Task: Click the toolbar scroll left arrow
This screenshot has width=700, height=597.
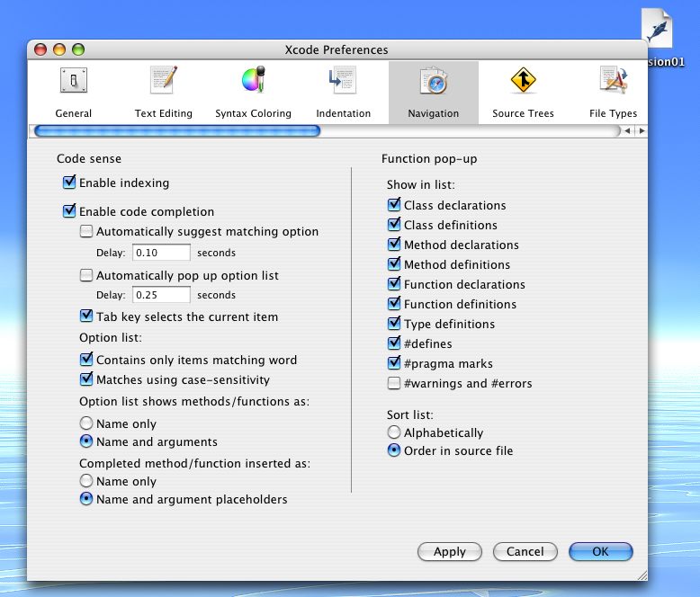Action: click(x=627, y=130)
